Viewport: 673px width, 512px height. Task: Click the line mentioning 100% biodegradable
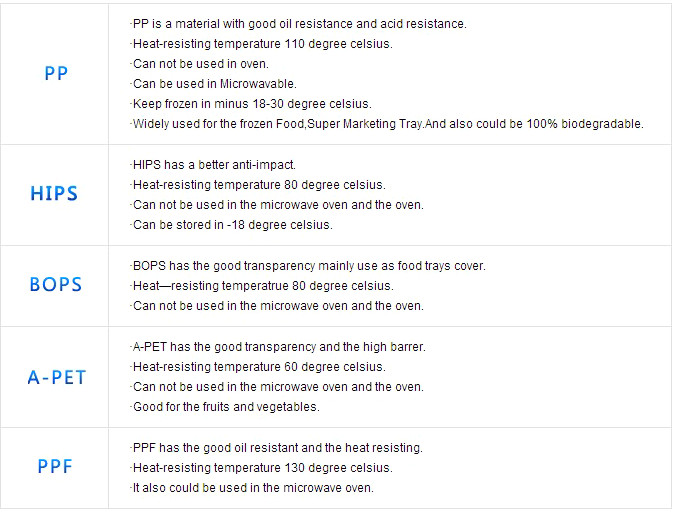[387, 124]
